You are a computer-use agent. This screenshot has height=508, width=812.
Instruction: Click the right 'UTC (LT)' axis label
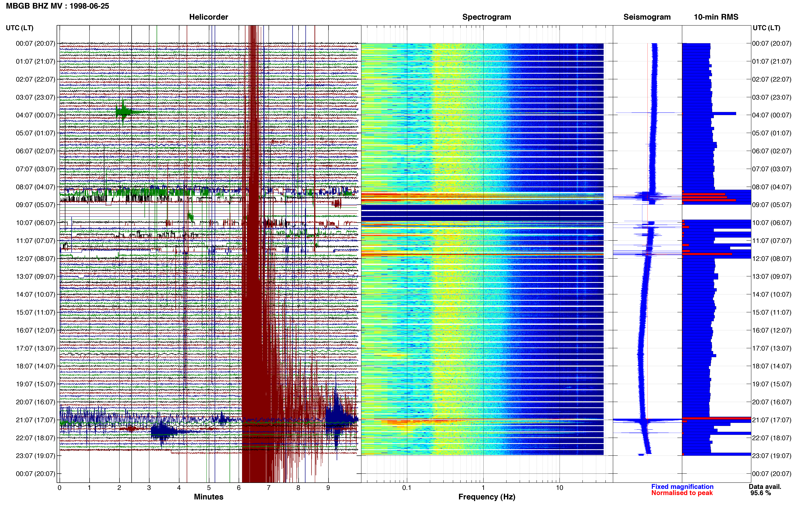point(766,28)
